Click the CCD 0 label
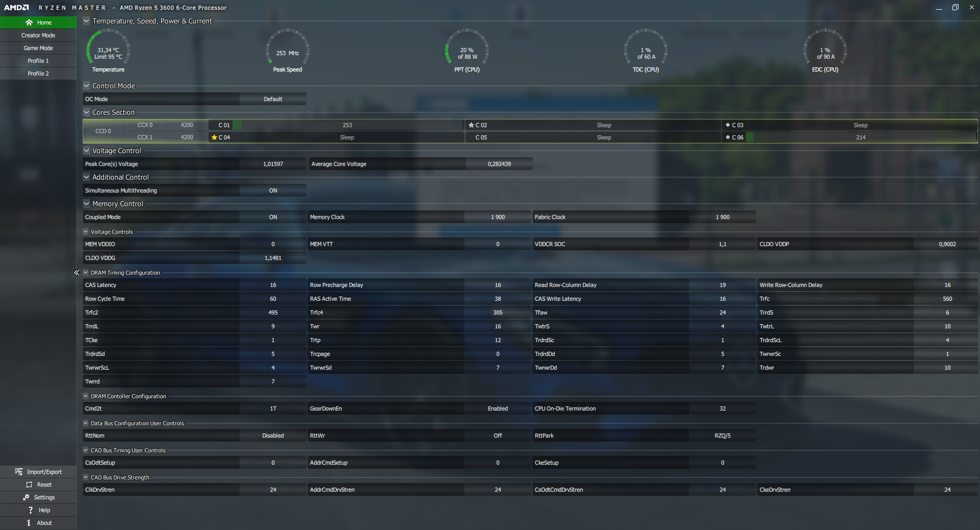The height and width of the screenshot is (530, 980). (103, 131)
